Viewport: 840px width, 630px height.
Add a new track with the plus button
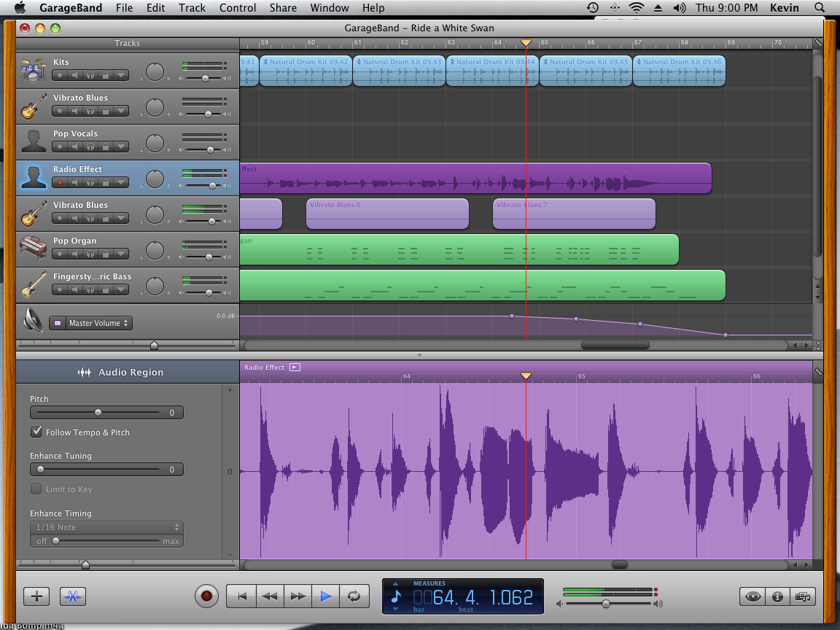pos(36,596)
